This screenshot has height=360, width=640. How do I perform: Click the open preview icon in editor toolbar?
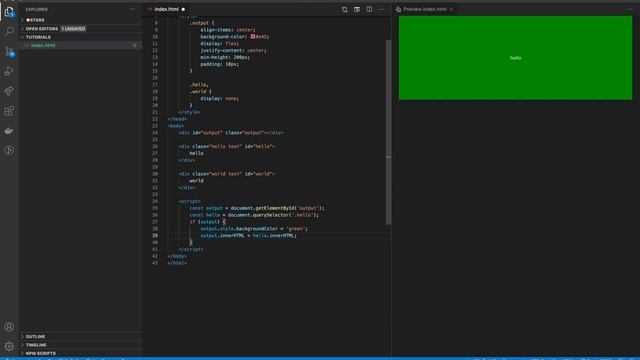pos(357,9)
